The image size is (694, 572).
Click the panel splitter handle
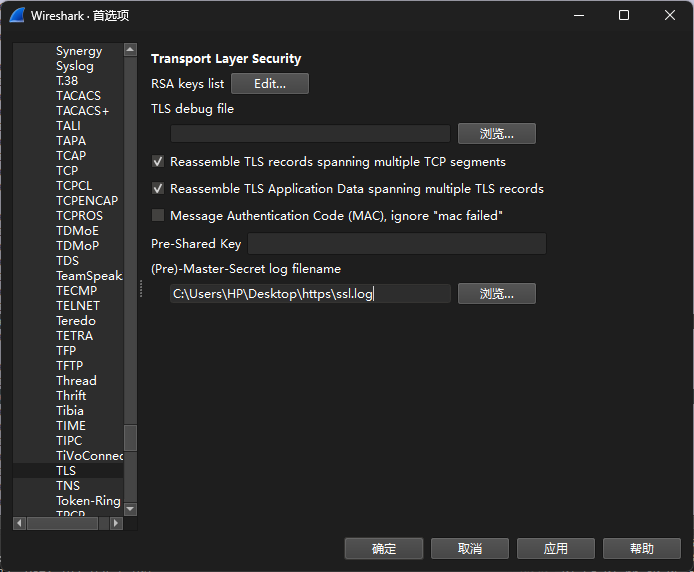[x=141, y=289]
